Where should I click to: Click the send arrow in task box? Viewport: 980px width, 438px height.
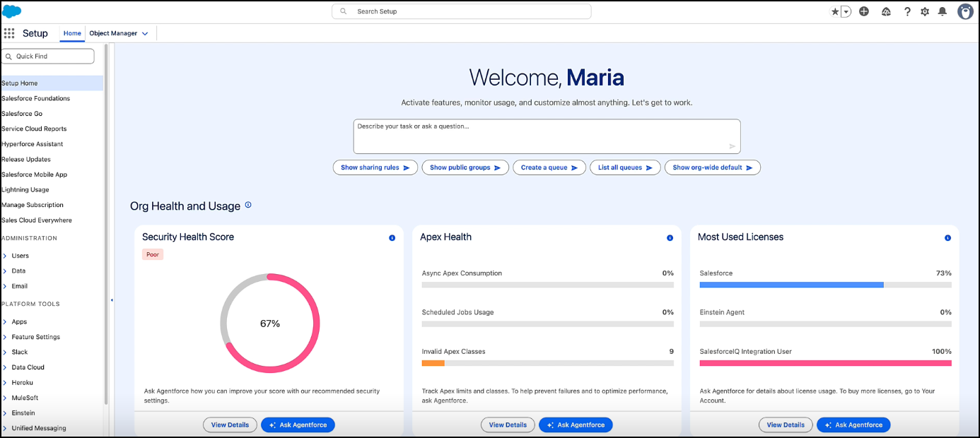(x=733, y=146)
